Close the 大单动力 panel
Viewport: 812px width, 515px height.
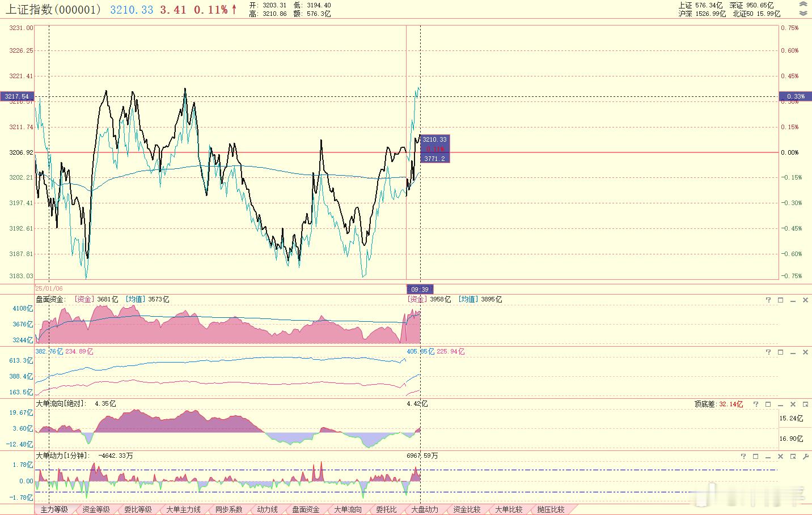[781, 456]
